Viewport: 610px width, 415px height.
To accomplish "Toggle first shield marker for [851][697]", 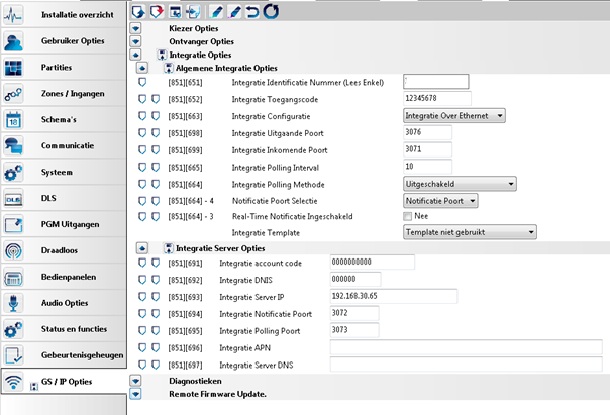I will click(142, 364).
